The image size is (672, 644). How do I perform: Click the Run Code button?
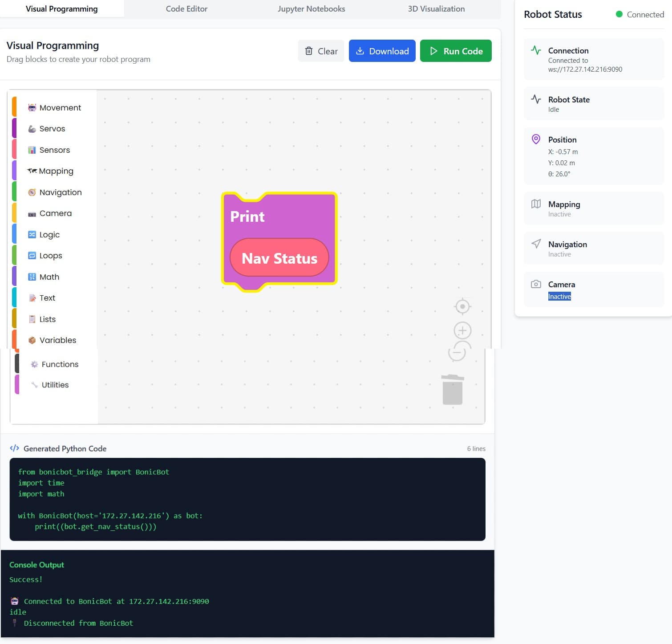point(455,51)
